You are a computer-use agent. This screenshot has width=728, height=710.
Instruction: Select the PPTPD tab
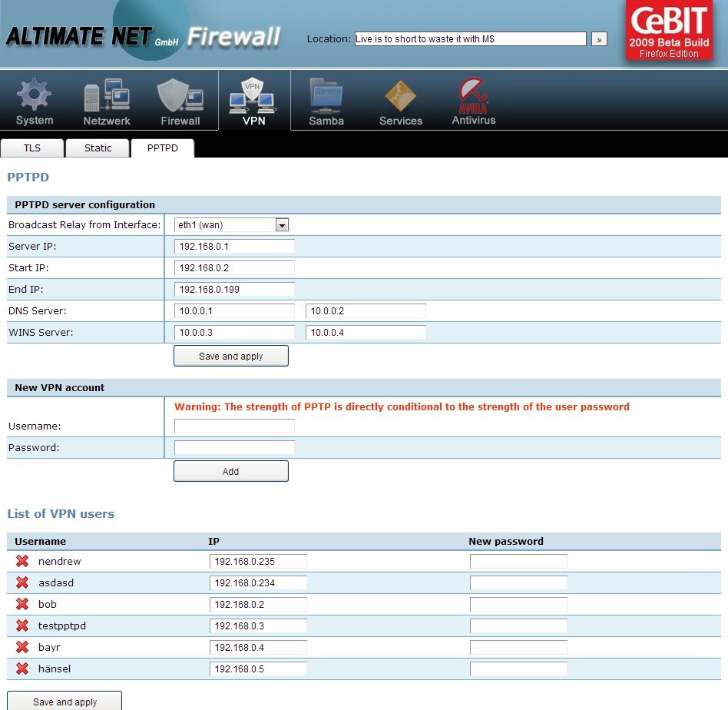tap(163, 148)
